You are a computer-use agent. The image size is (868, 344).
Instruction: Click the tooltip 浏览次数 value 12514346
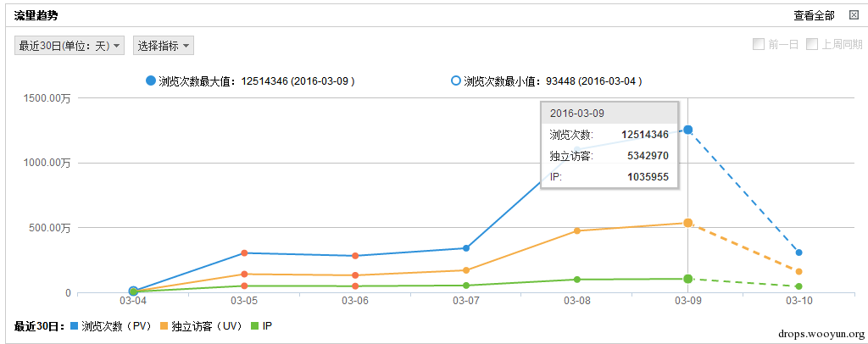645,135
